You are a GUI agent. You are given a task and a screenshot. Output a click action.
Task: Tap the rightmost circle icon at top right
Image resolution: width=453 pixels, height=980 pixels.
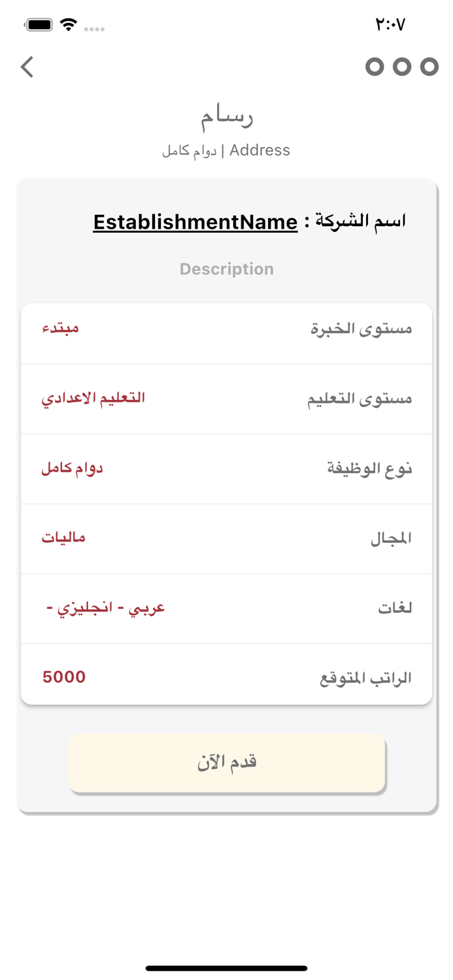[x=428, y=67]
